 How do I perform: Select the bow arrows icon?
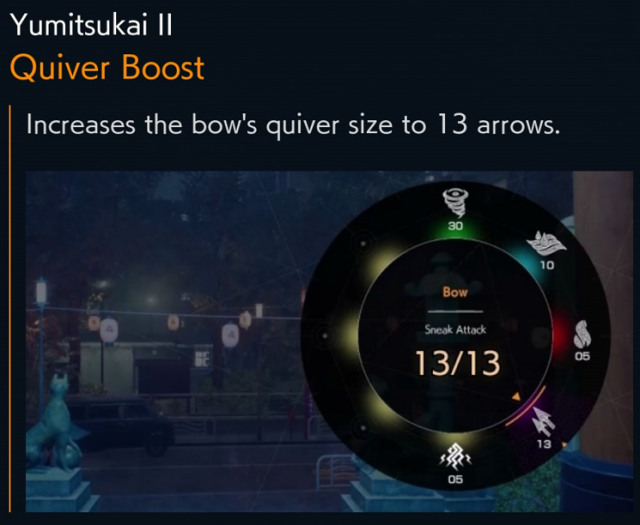click(x=543, y=421)
